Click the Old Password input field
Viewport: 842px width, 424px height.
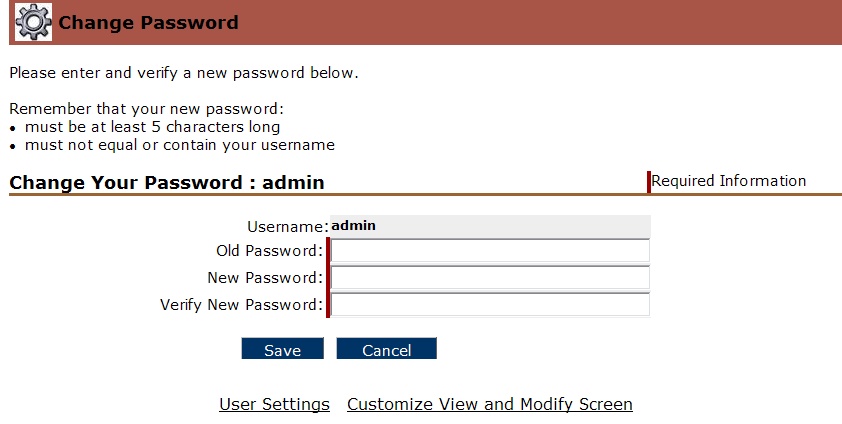pyautogui.click(x=490, y=251)
